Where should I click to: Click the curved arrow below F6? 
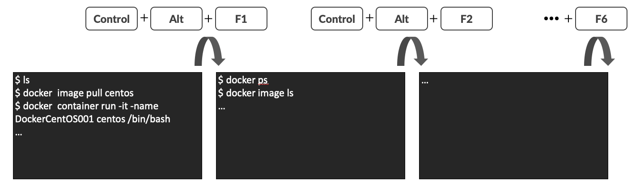[599, 51]
